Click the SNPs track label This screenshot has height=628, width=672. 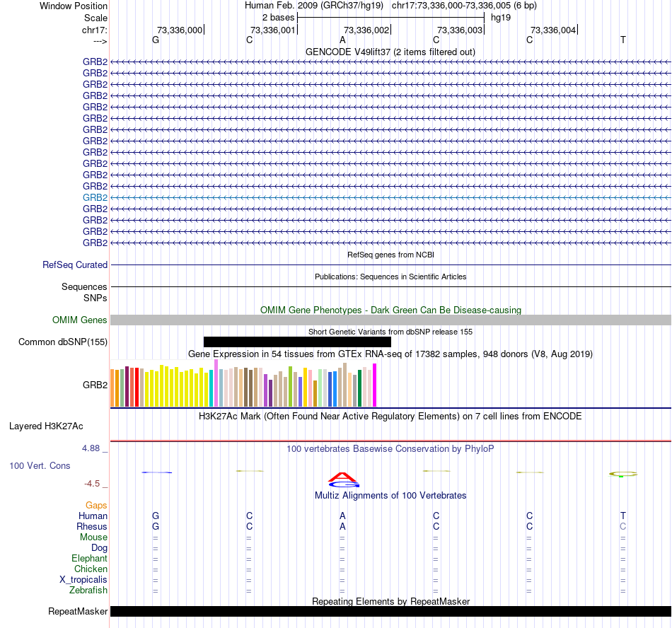(x=95, y=298)
